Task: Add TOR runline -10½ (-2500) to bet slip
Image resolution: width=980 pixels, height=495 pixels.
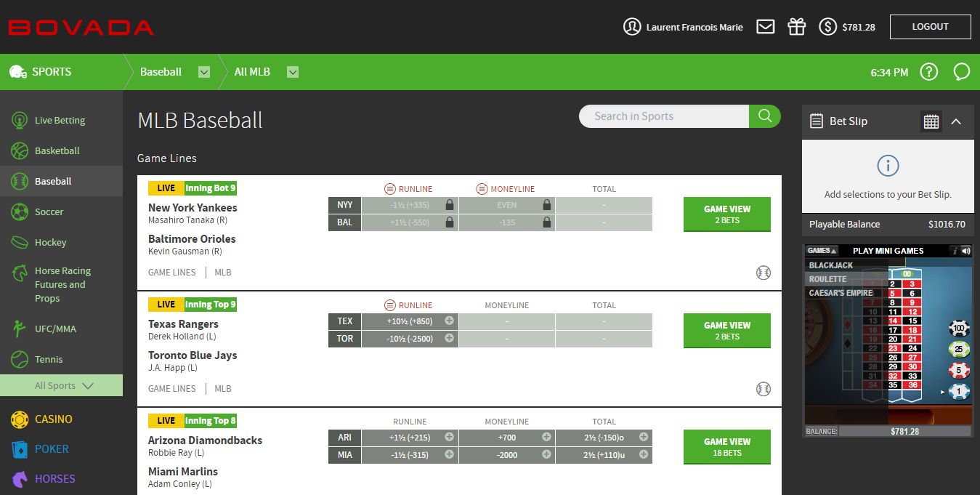Action: click(410, 339)
